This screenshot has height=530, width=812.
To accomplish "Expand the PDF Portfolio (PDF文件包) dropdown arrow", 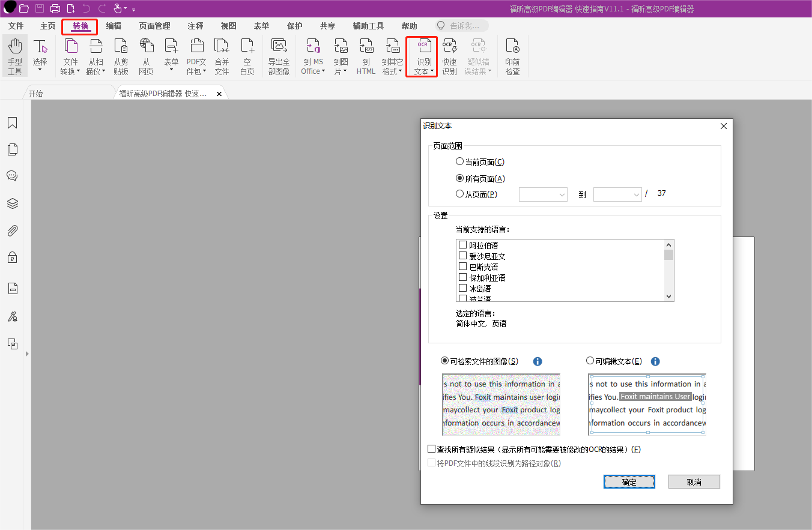I will coord(204,71).
